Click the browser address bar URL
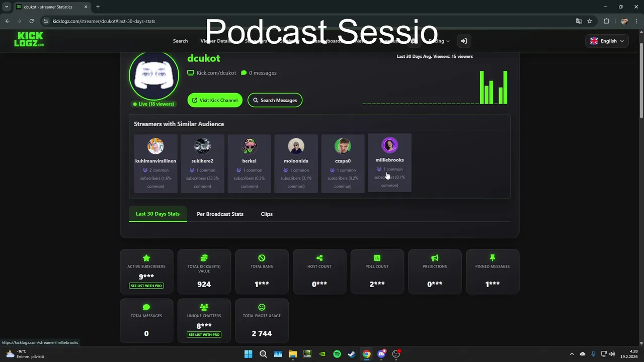 [x=104, y=21]
